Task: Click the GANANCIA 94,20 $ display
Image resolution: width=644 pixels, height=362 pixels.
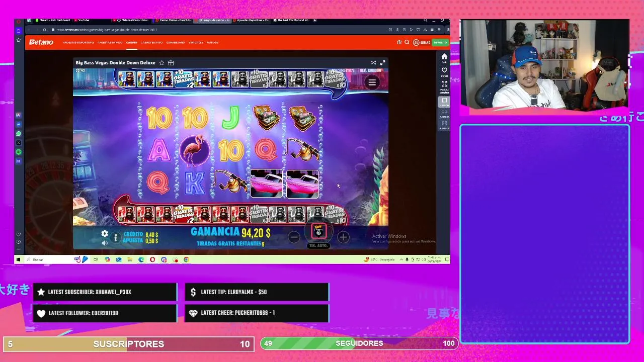Action: click(x=230, y=232)
